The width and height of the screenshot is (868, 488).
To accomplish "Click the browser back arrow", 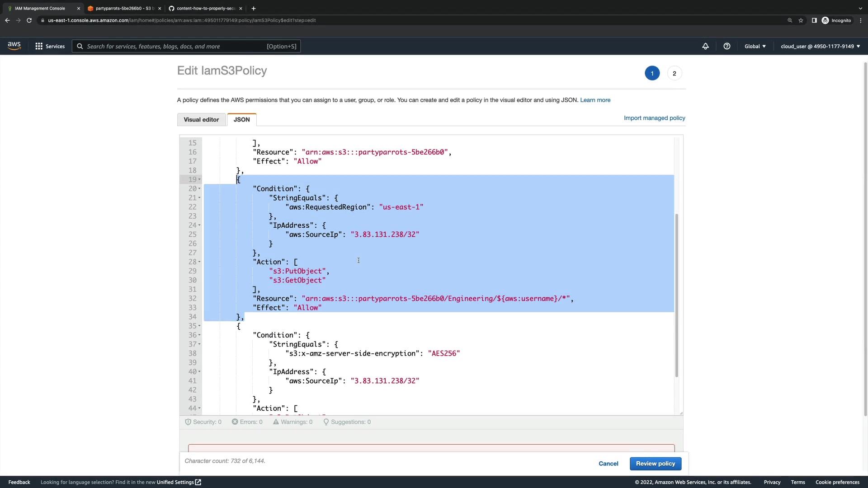I will click(x=7, y=20).
